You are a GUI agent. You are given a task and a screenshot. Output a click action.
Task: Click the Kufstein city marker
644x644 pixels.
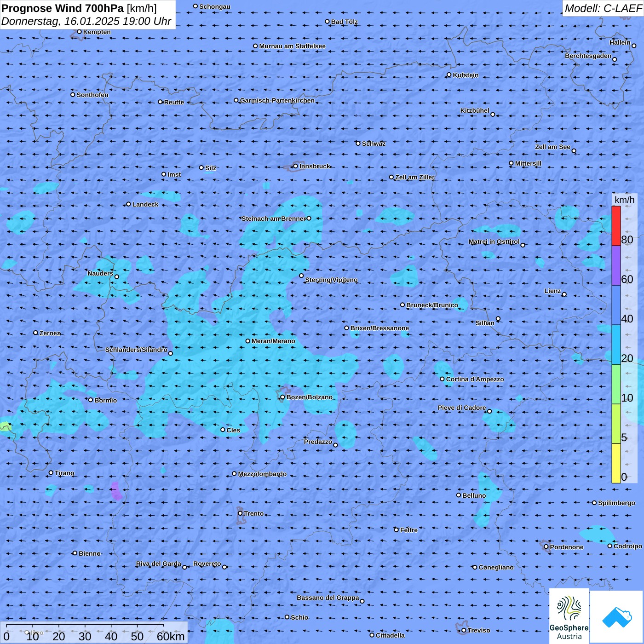coord(449,75)
